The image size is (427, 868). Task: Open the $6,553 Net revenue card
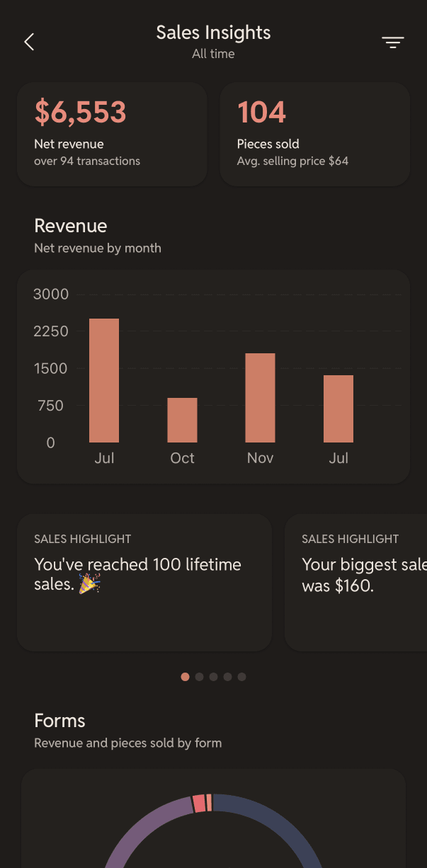112,134
